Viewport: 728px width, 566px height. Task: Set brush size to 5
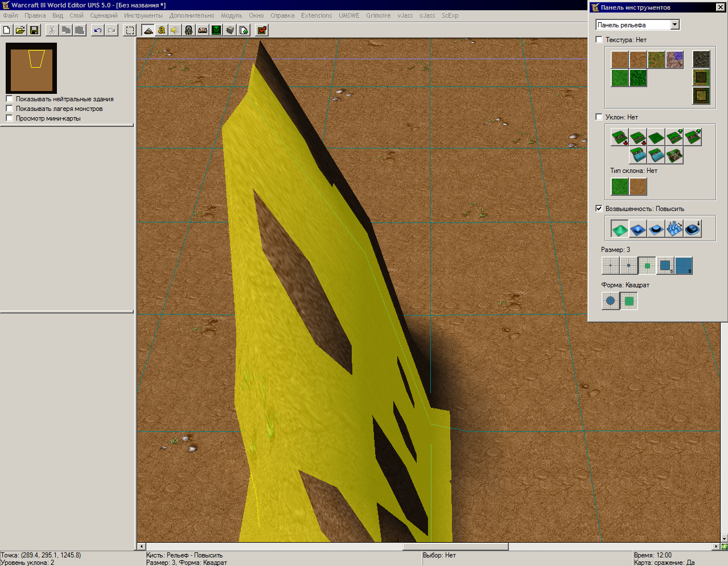click(x=665, y=266)
